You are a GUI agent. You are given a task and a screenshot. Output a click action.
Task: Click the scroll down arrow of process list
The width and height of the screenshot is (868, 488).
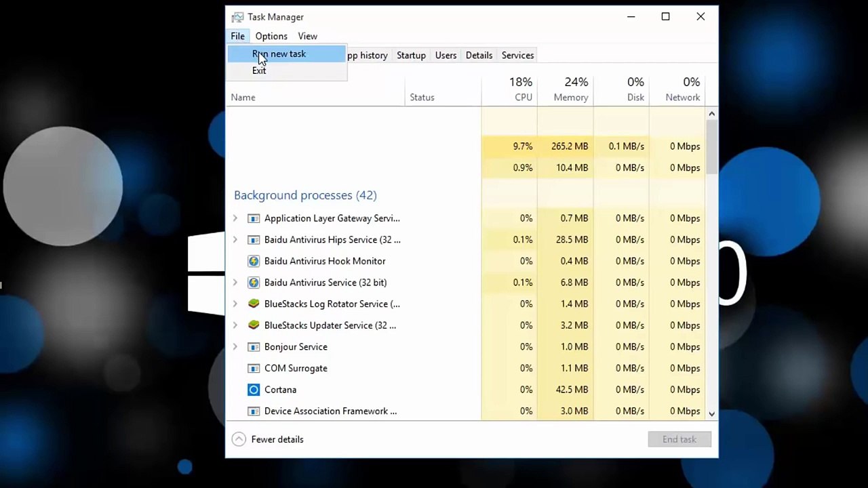(x=711, y=413)
